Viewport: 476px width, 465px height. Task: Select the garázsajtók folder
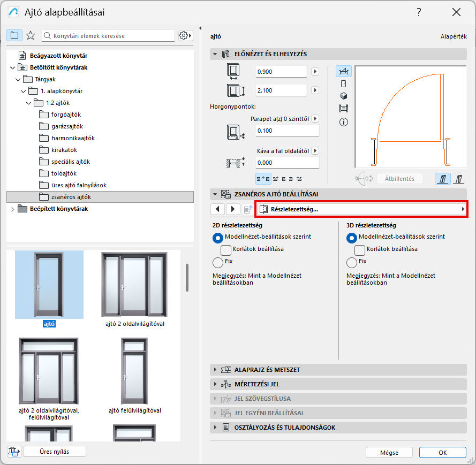[67, 126]
